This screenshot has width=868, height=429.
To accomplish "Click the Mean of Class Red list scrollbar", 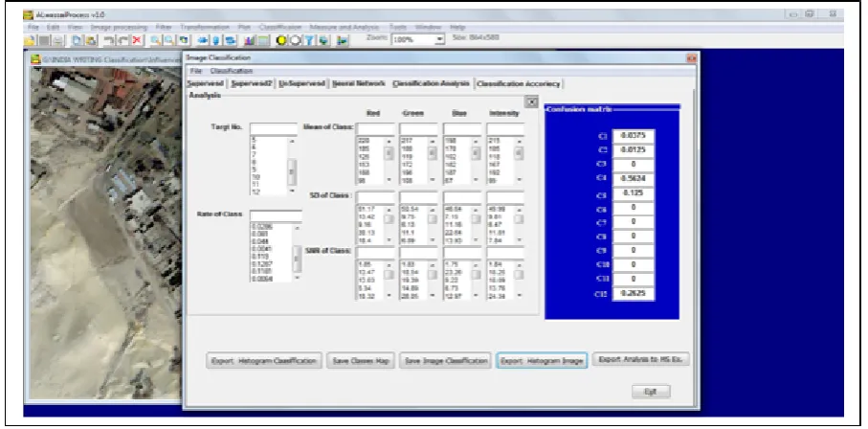I will (389, 160).
